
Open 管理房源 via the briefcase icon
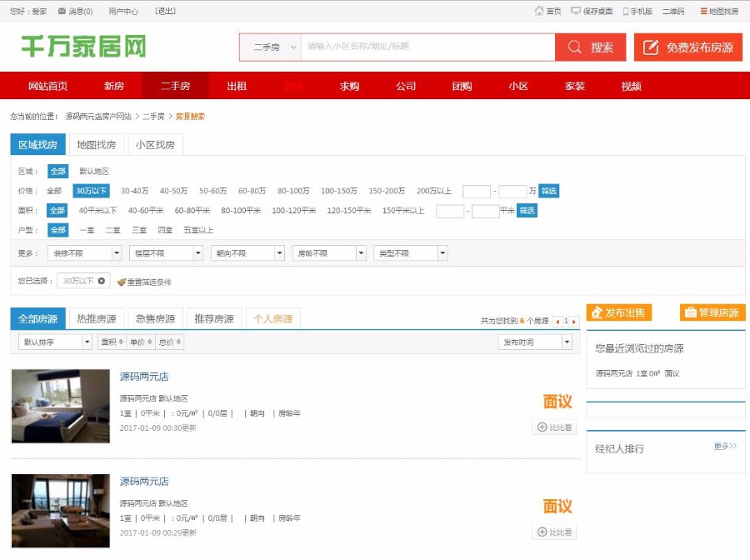tap(689, 312)
